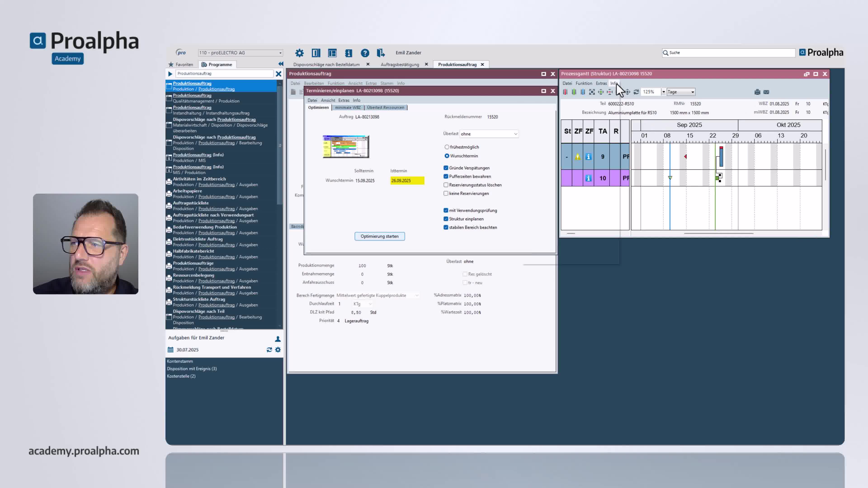
Task: Select the frühestmöglich radio button
Action: tap(447, 147)
